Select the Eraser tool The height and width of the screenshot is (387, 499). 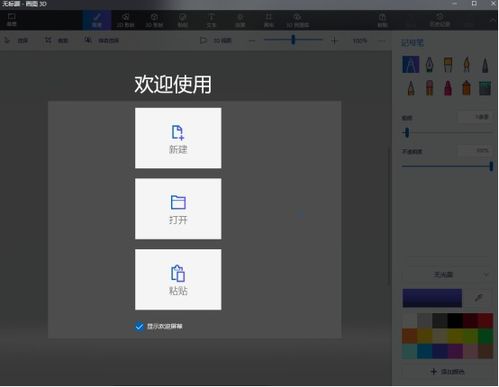pos(430,88)
